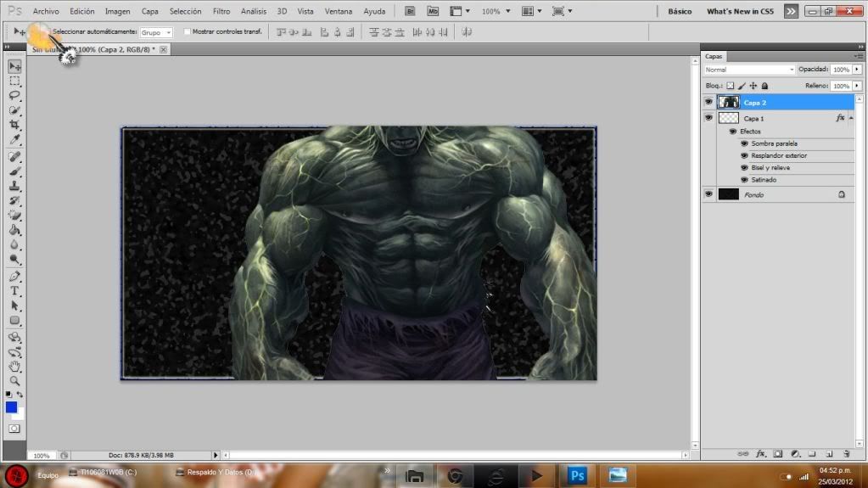This screenshot has height=488, width=868.
Task: Open Screen Mode dropdown
Action: [562, 11]
